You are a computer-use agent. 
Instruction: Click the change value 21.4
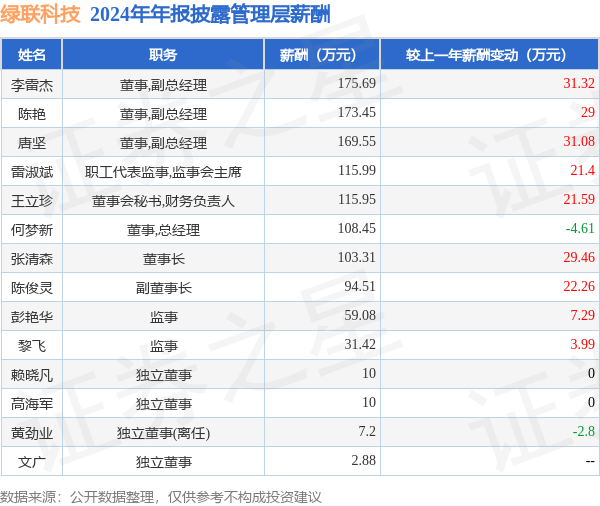[582, 170]
